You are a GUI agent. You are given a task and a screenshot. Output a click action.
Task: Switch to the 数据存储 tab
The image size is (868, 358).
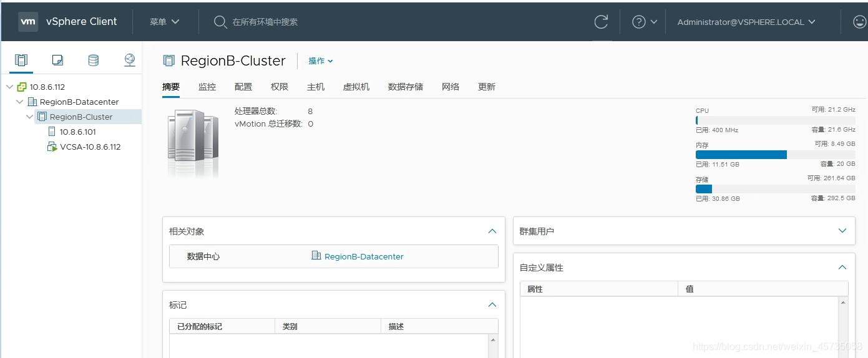pyautogui.click(x=406, y=87)
